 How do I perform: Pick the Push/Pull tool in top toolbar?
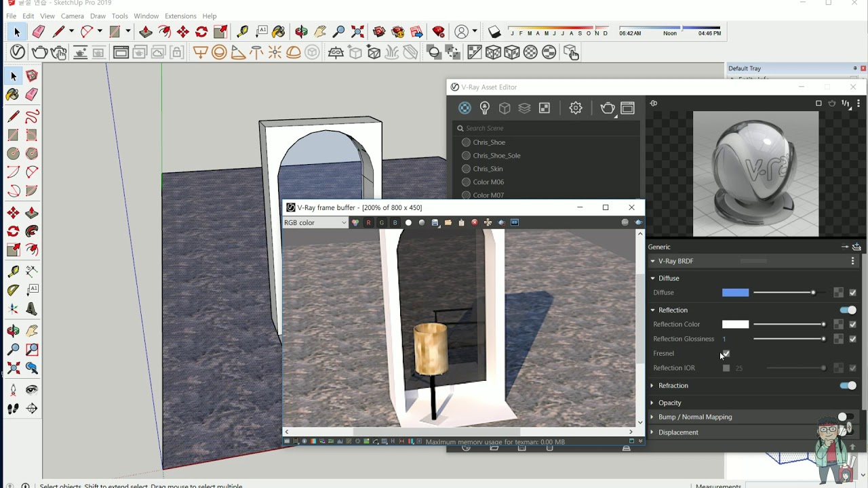click(146, 32)
